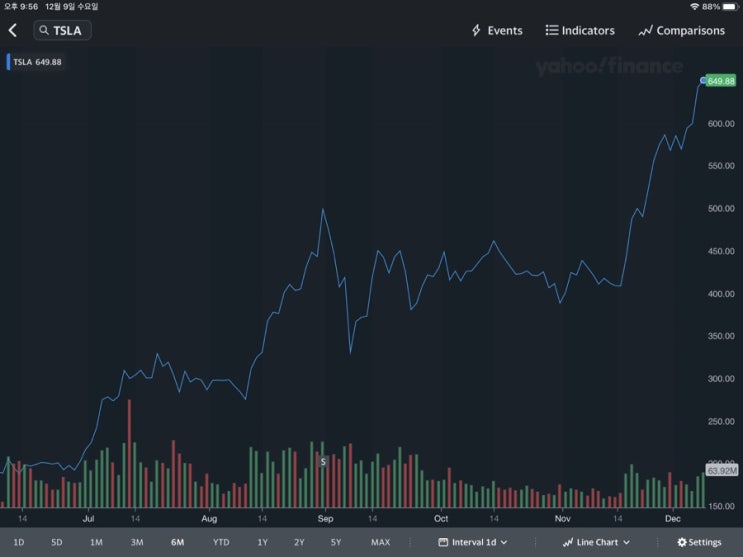Click the line chart type icon
The width and height of the screenshot is (743, 557).
[x=568, y=542]
